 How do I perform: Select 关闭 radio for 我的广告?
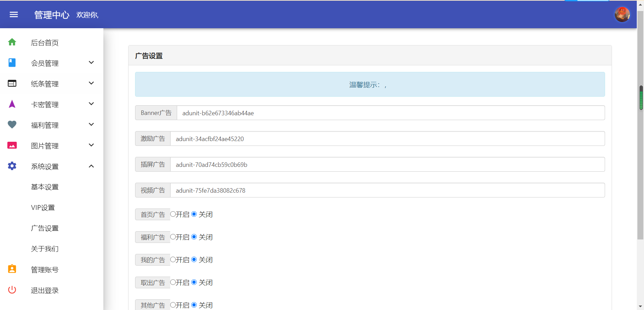194,259
